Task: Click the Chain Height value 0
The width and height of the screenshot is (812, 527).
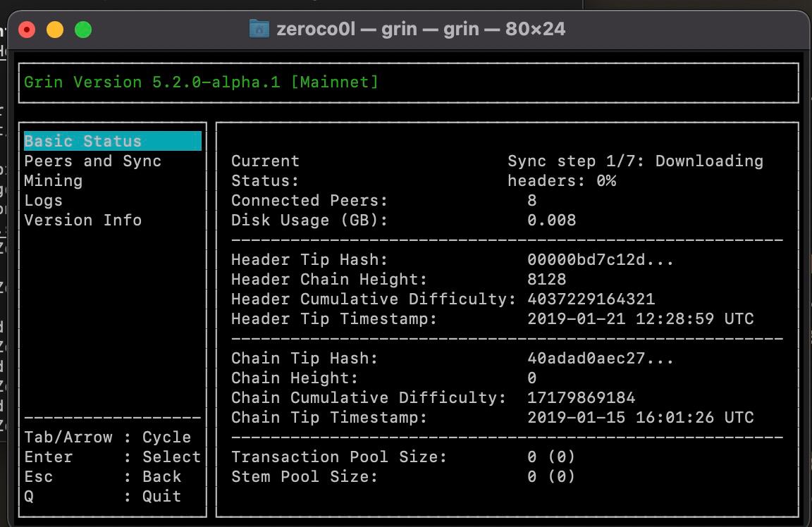Action: click(x=532, y=378)
